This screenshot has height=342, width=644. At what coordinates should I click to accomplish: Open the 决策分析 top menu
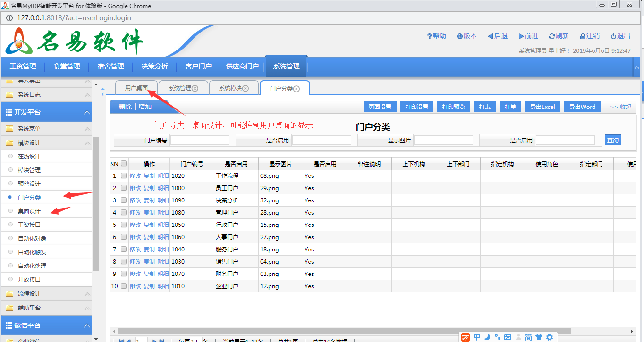pos(154,67)
